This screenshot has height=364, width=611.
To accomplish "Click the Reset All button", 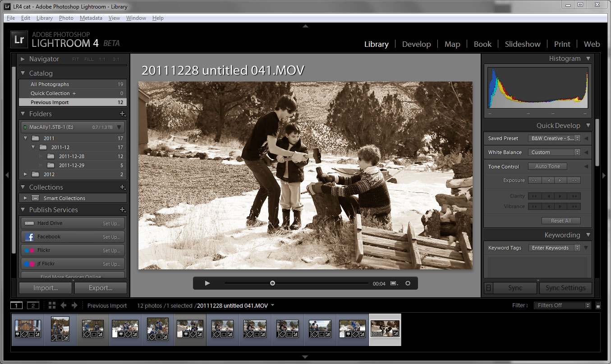I will tap(561, 221).
